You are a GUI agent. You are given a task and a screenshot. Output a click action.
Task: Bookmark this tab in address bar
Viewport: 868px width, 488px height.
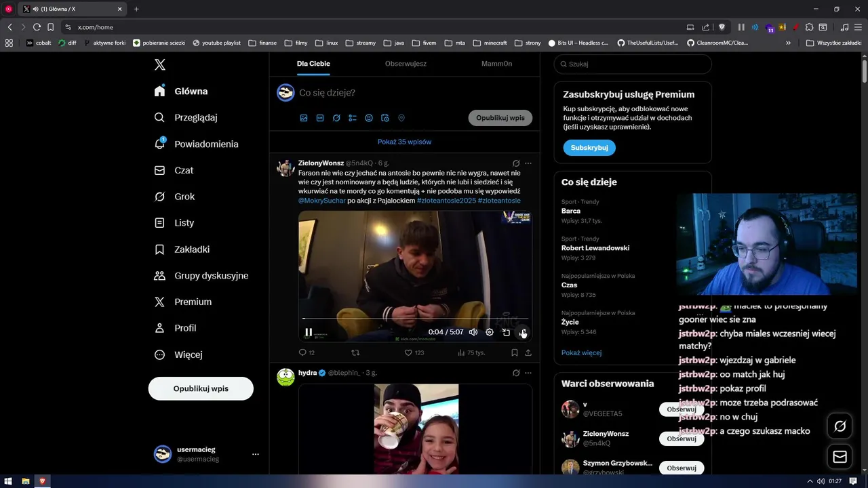tap(50, 27)
